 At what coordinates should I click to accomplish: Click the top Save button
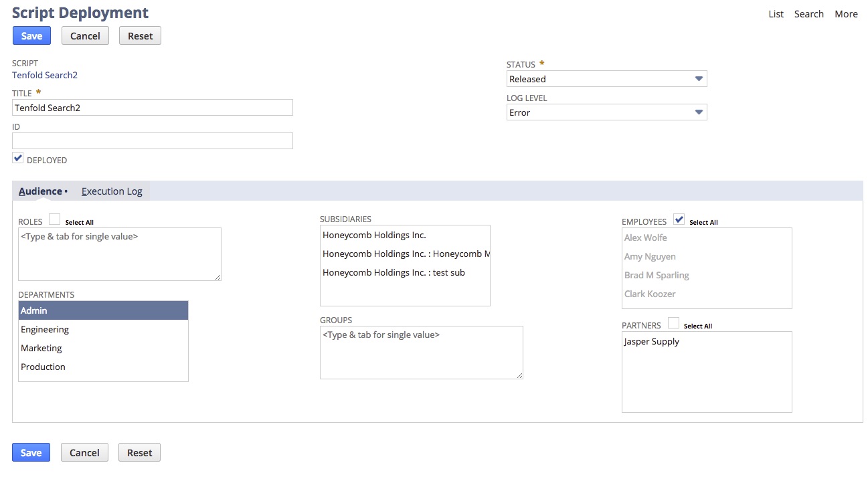31,36
